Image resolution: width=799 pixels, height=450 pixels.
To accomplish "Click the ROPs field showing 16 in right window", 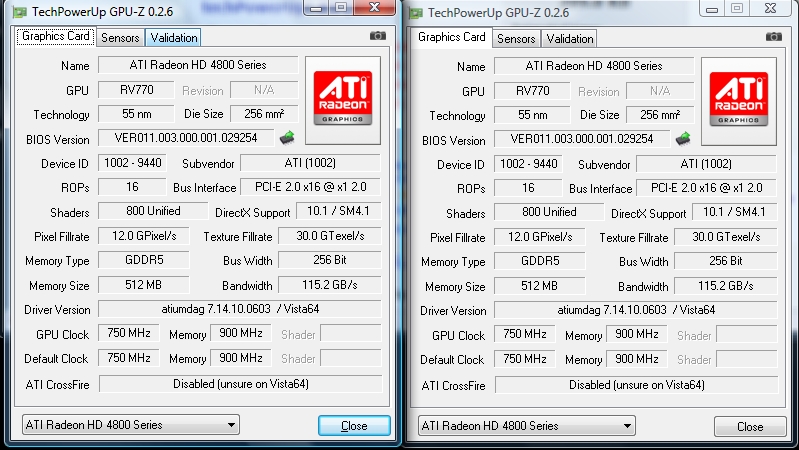I will tap(528, 188).
